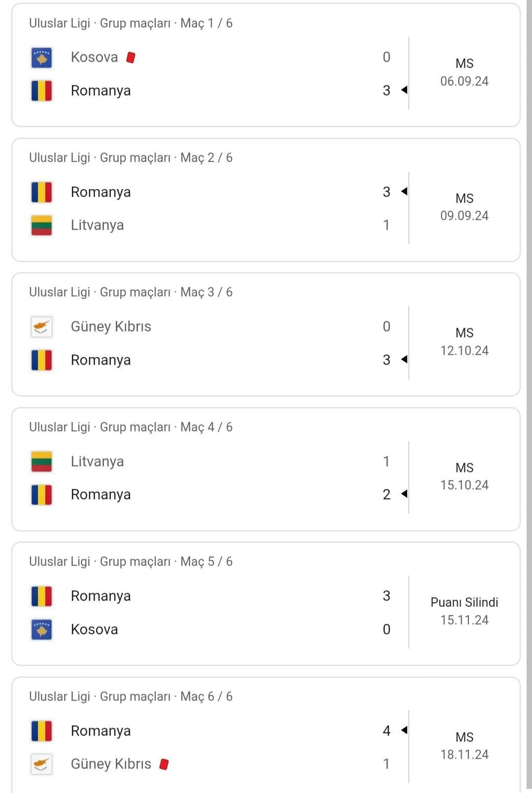
Task: Click Kosova flag icon in Maç 5
Action: click(41, 629)
